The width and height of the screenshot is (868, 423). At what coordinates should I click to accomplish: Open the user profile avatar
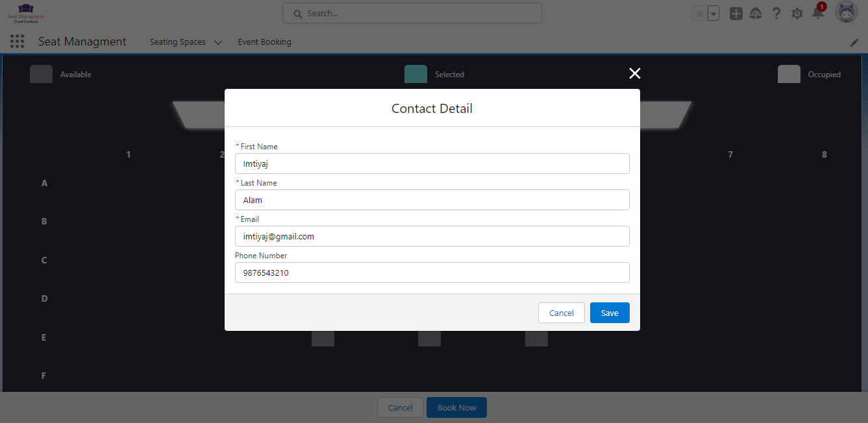pyautogui.click(x=846, y=12)
